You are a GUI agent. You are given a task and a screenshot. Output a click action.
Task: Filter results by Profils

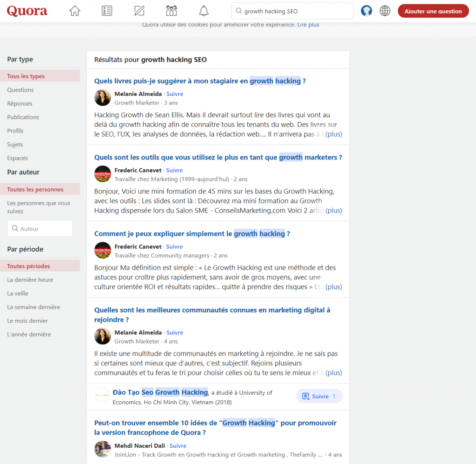[x=15, y=131]
